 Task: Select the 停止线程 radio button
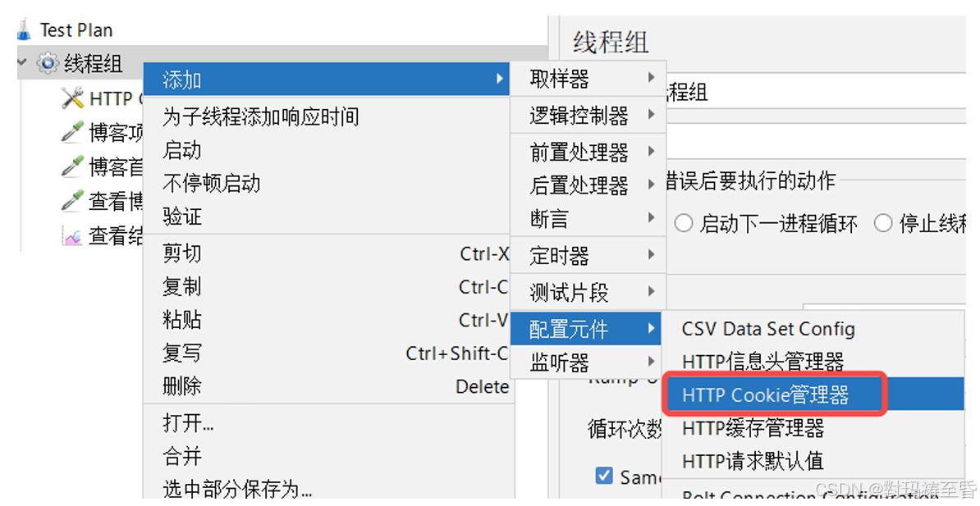tap(886, 222)
